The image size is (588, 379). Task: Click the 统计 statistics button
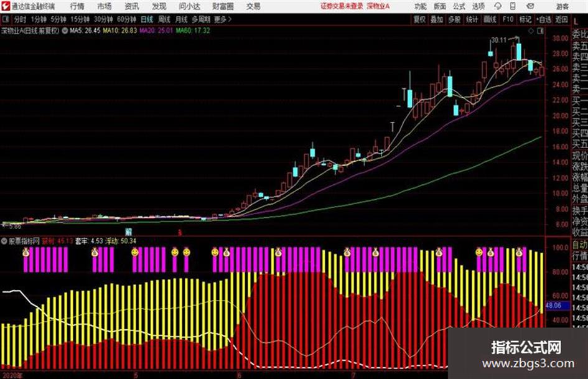[472, 19]
